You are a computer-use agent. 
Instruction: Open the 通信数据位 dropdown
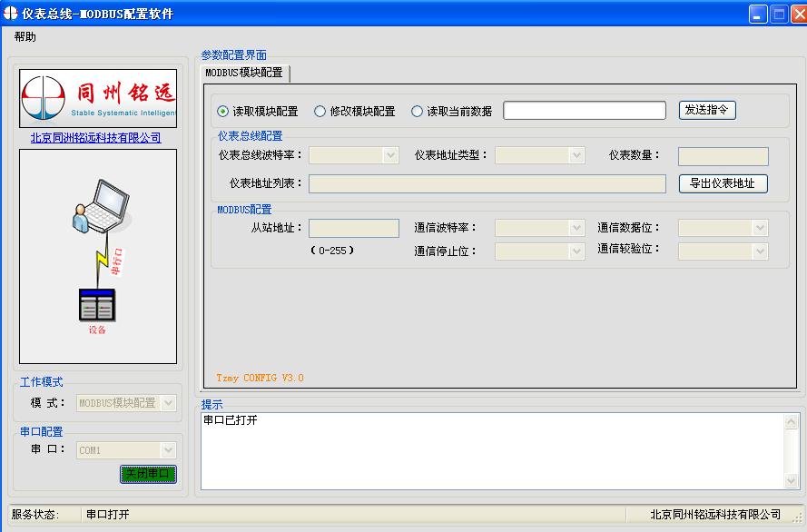(x=760, y=228)
